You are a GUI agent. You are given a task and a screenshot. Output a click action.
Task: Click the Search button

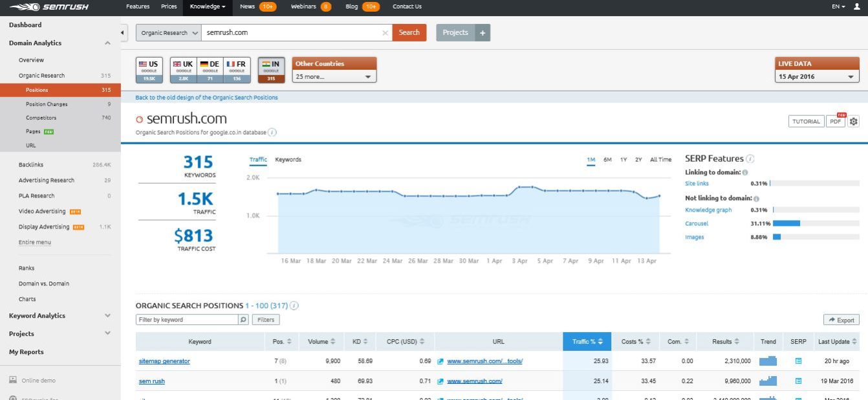(x=408, y=32)
